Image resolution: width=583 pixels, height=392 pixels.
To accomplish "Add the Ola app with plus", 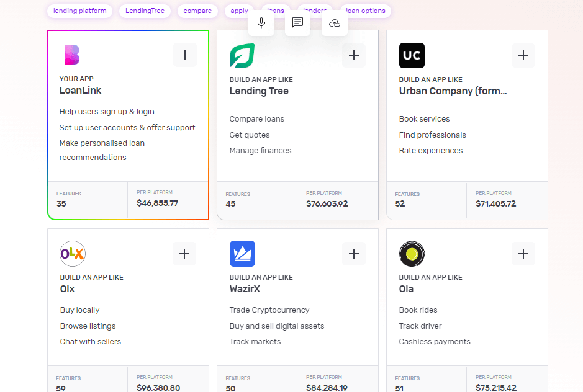I will [x=523, y=254].
